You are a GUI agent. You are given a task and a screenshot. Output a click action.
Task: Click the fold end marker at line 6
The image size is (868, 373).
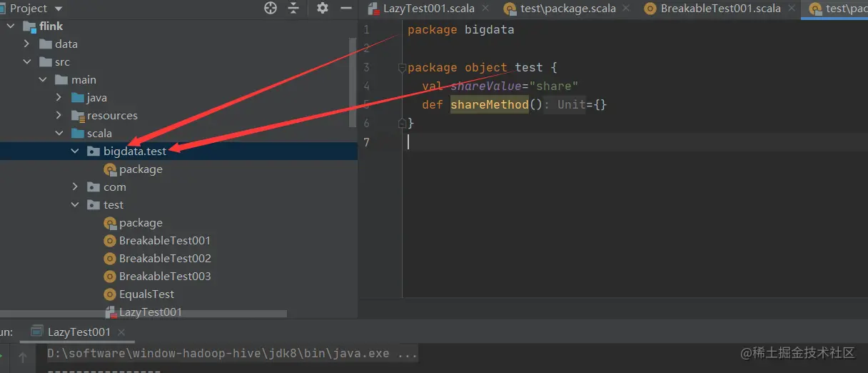point(402,123)
